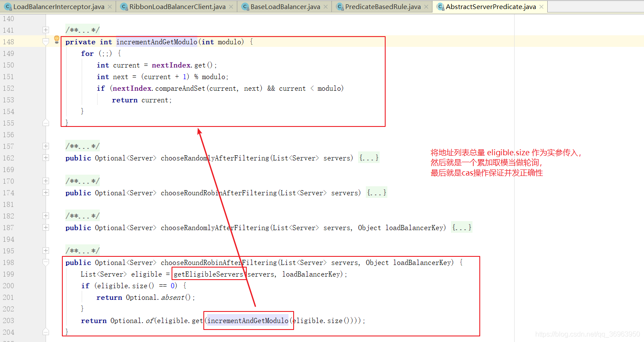Click line number 152 in the gutter
The width and height of the screenshot is (644, 342).
coord(8,88)
